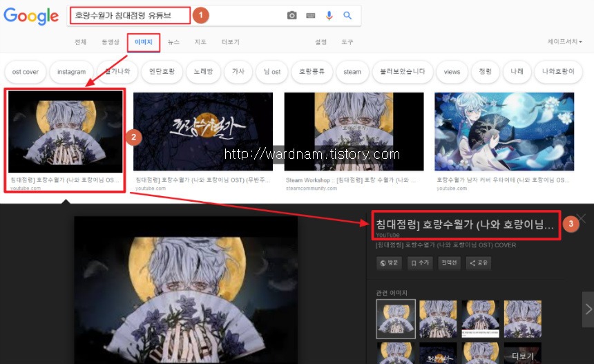Open the 도구 menu

click(x=347, y=41)
